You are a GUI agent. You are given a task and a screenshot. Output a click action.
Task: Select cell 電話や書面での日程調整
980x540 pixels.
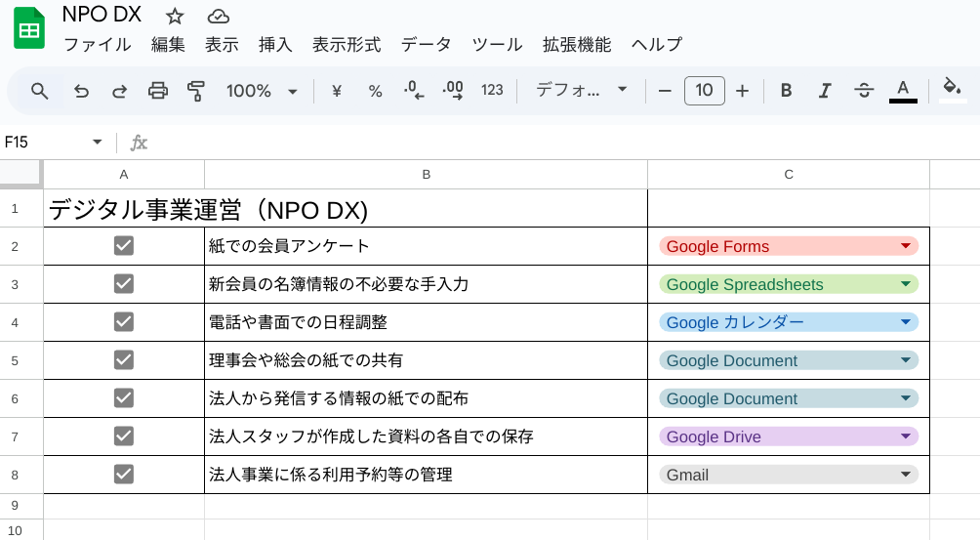point(427,322)
